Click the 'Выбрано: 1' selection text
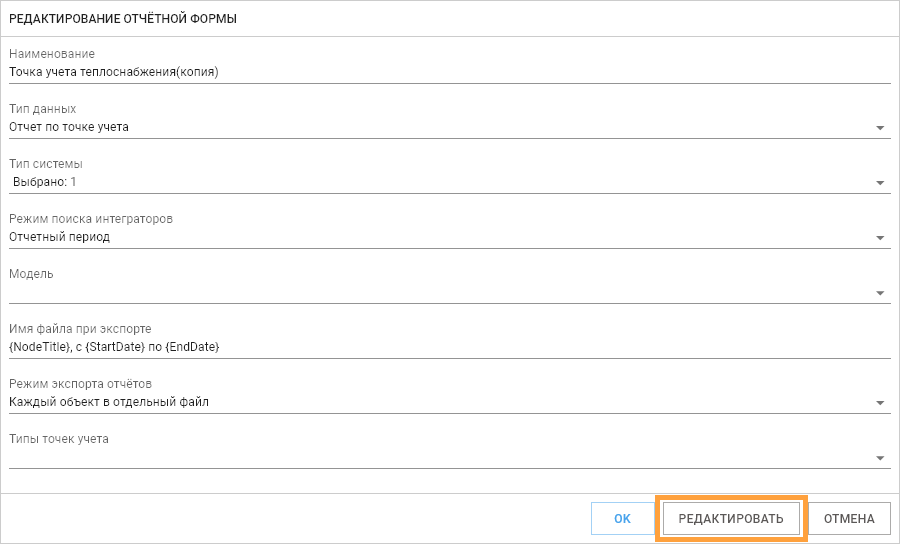This screenshot has width=900, height=544. pos(45,182)
